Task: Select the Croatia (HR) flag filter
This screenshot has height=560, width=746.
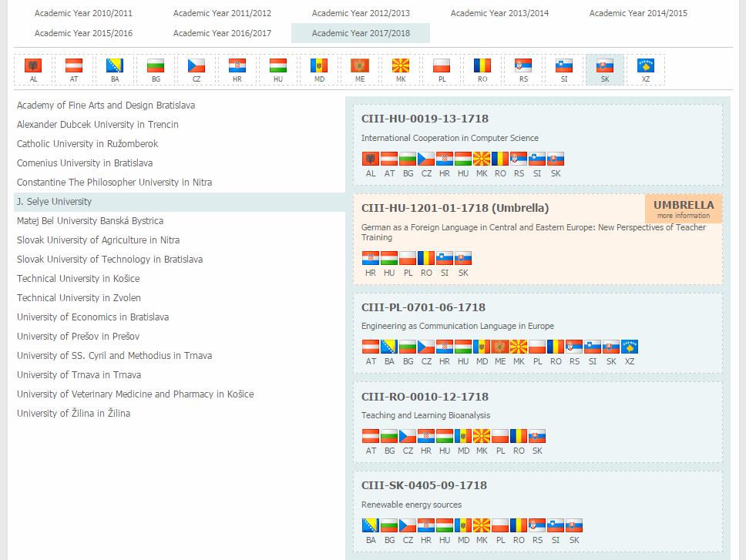Action: coord(237,69)
